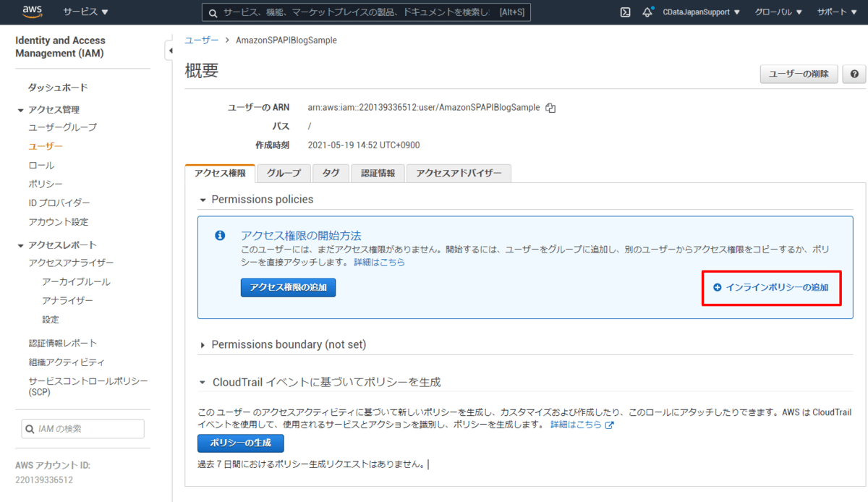Click Identity and Access Management (IAM) title
The width and height of the screenshot is (868, 502).
pyautogui.click(x=60, y=46)
